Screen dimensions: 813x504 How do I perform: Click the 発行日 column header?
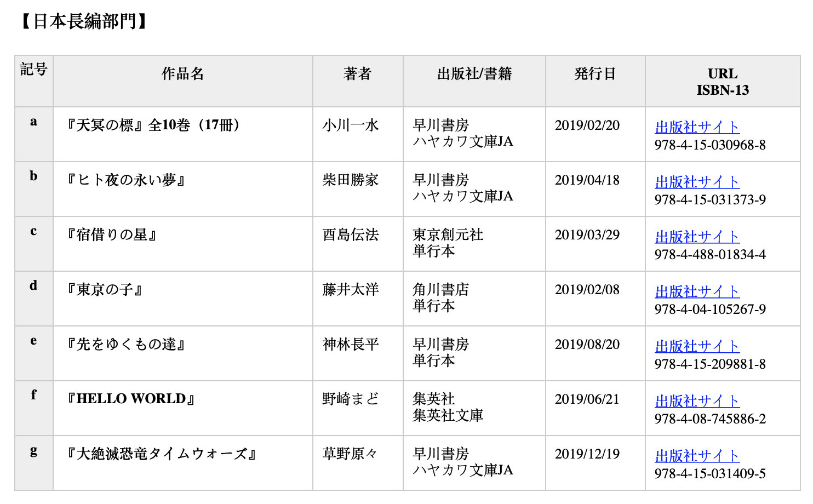pyautogui.click(x=595, y=73)
